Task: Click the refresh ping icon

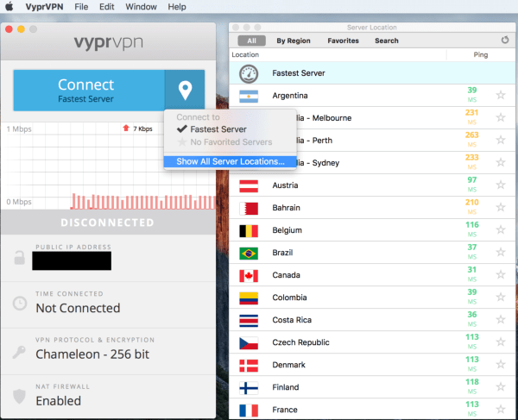Action: (x=505, y=40)
